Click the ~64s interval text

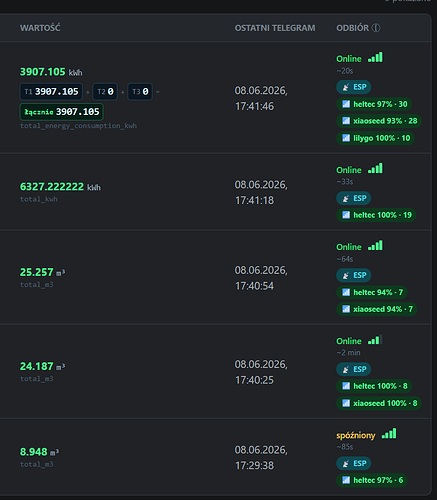345,259
